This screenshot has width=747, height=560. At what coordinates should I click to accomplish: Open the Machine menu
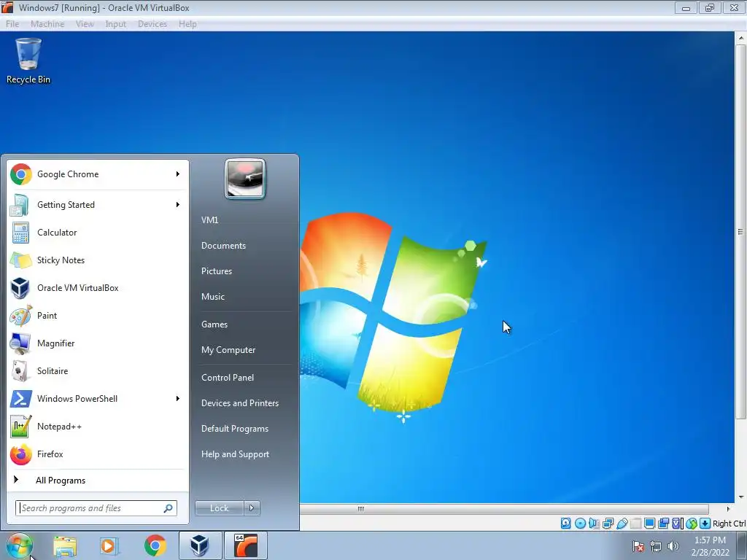pos(47,24)
